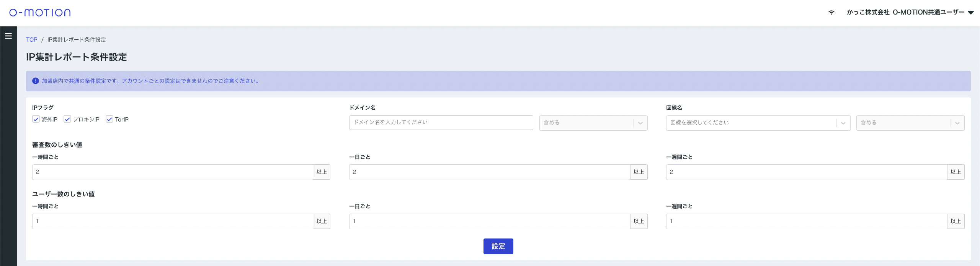Disable the TorIP checkbox
This screenshot has height=266, width=980.
click(x=109, y=119)
